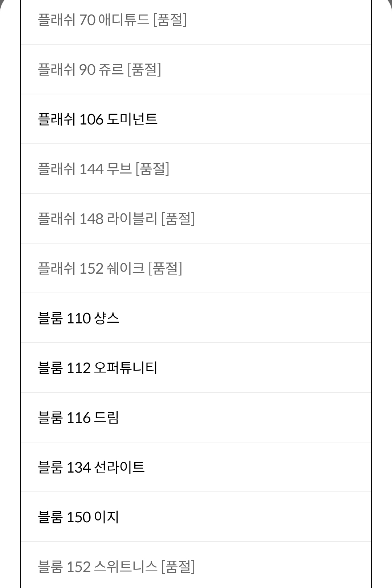Tap the [품절] marker on 플래쉬 144 무브
The height and width of the screenshot is (588, 392).
(x=152, y=169)
